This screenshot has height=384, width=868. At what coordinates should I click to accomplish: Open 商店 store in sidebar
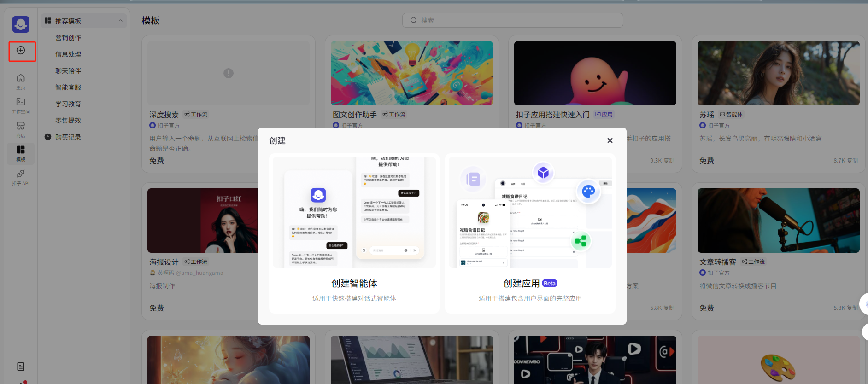point(21,129)
